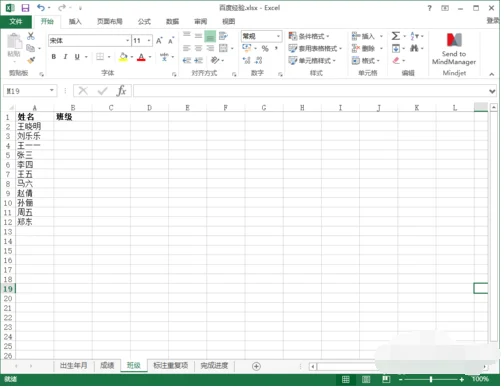The height and width of the screenshot is (389, 504).
Task: Switch to the 数据 (Data) tab
Action: 173,22
